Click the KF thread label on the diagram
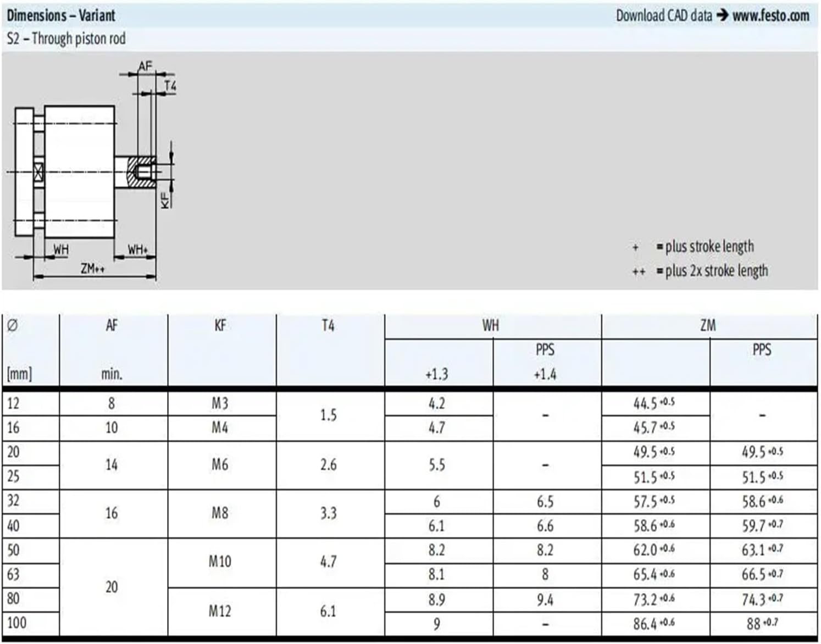 click(166, 199)
